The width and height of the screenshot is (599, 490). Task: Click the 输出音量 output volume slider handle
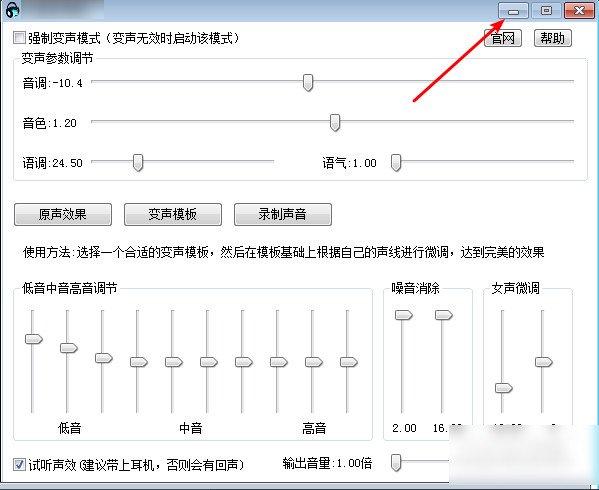[396, 463]
